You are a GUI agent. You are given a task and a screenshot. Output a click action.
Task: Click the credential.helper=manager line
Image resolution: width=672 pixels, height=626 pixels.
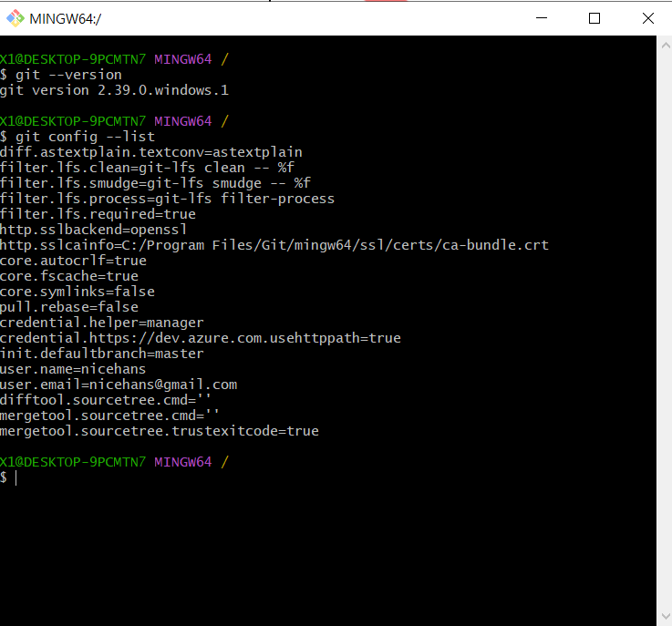[x=102, y=323]
